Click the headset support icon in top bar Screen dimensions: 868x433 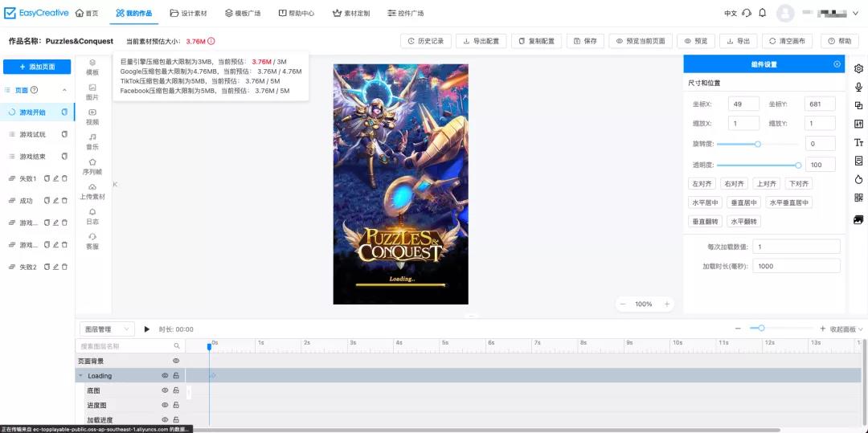(x=747, y=13)
